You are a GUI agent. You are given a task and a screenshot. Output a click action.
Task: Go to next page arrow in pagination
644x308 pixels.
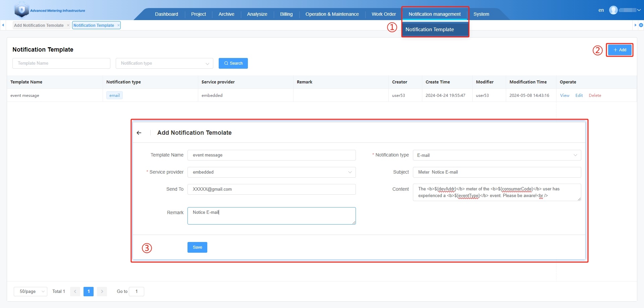[x=102, y=292]
